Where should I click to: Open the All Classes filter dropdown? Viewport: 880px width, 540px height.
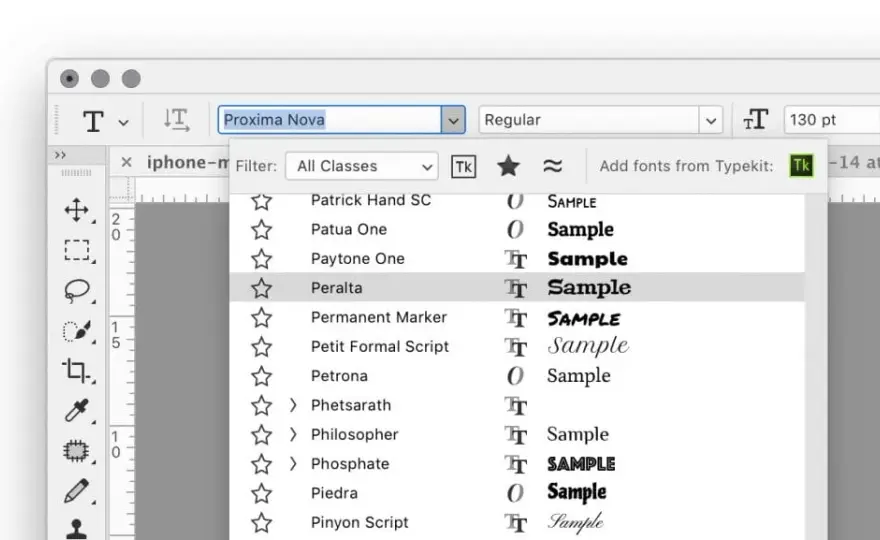(x=362, y=166)
